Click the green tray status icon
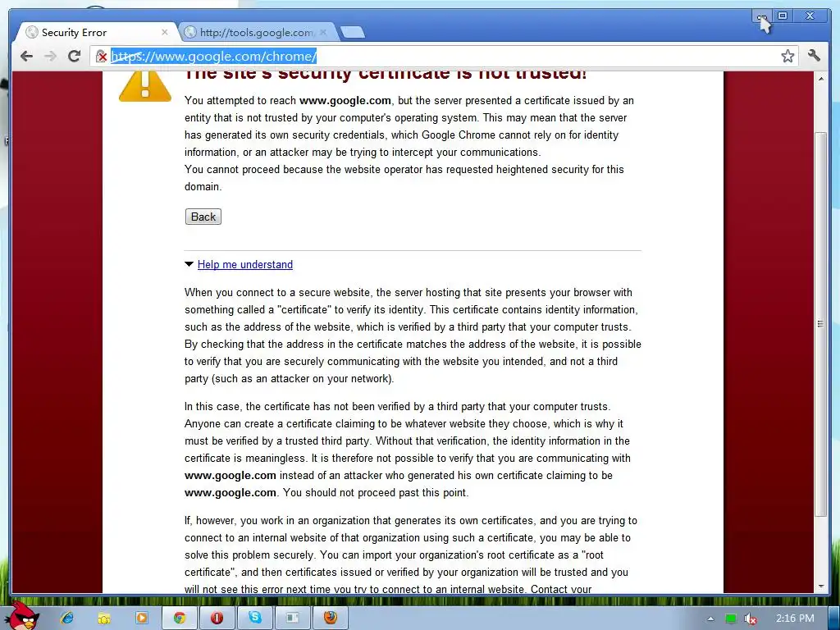 [731, 619]
